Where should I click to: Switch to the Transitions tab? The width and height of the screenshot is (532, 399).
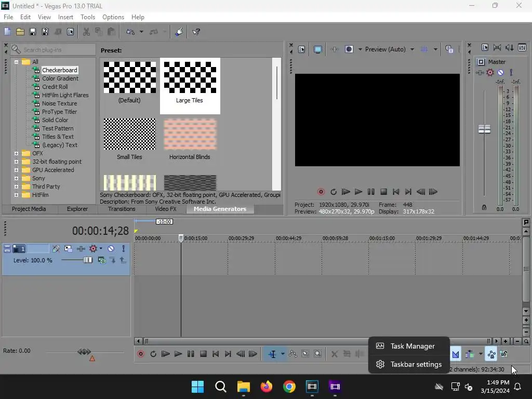pyautogui.click(x=122, y=209)
